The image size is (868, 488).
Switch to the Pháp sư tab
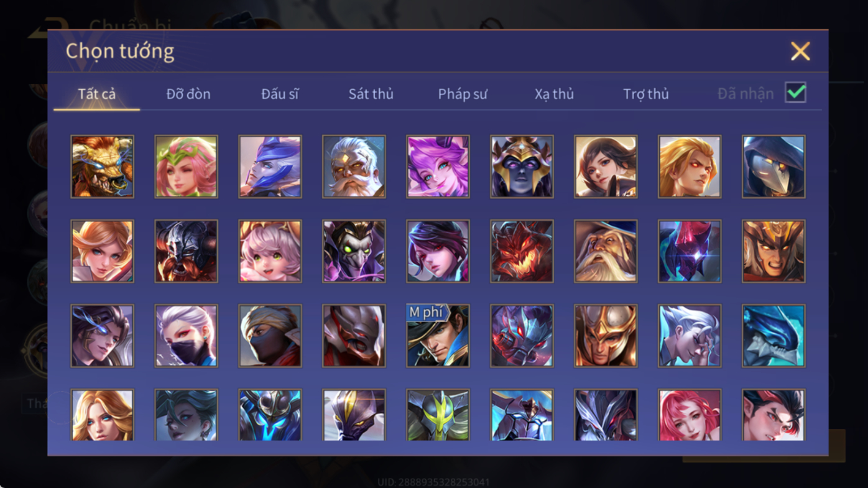pyautogui.click(x=463, y=94)
